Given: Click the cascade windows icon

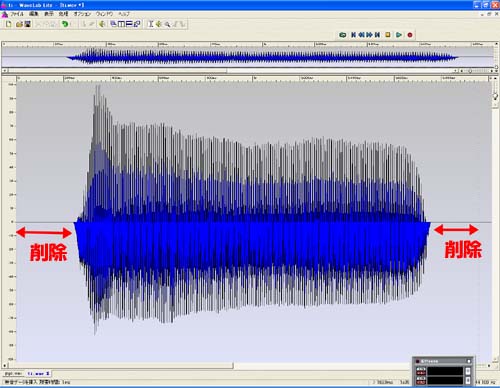Looking at the screenshot, I should tap(113, 24).
